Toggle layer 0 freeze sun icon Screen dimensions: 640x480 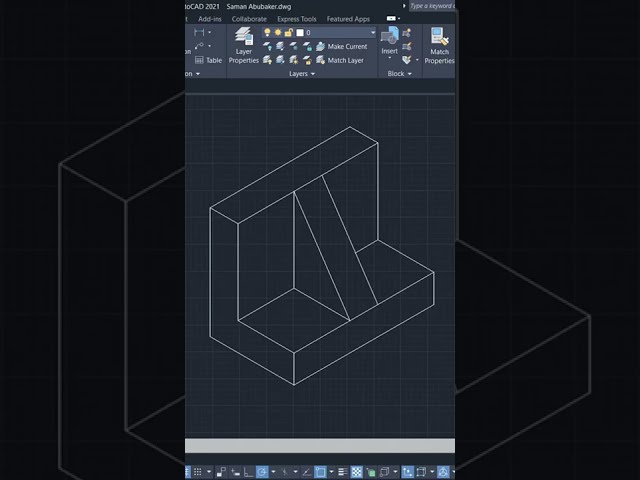[278, 32]
